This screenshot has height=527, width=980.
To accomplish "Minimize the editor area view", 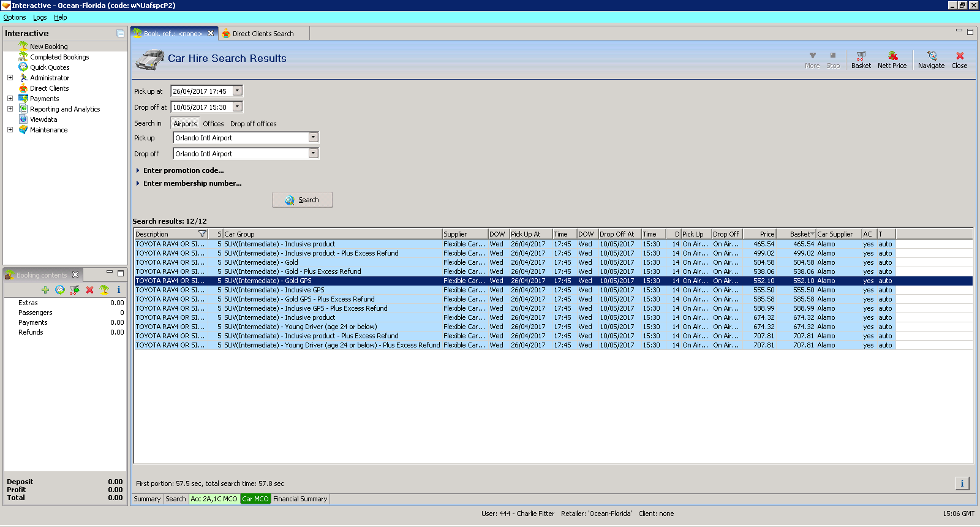I will 959,31.
